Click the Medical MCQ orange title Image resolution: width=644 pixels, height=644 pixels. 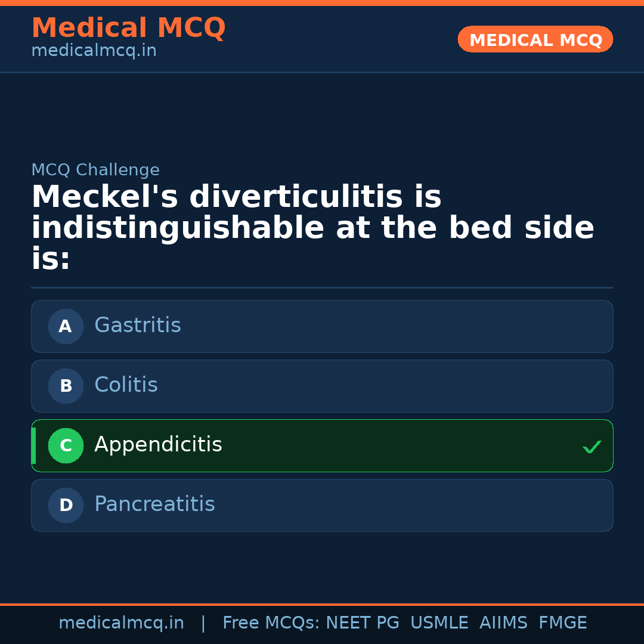[x=128, y=28]
